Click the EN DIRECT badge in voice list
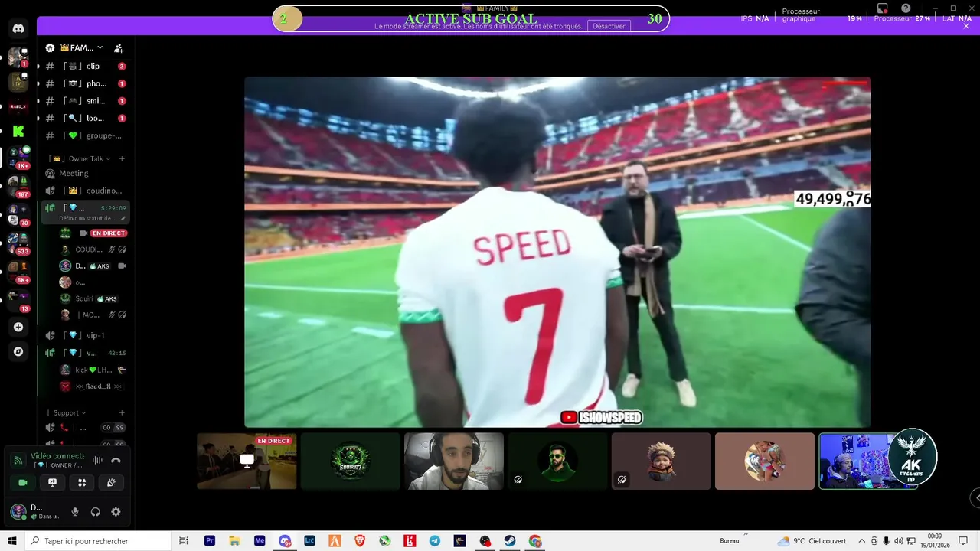This screenshot has height=551, width=980. coord(109,233)
